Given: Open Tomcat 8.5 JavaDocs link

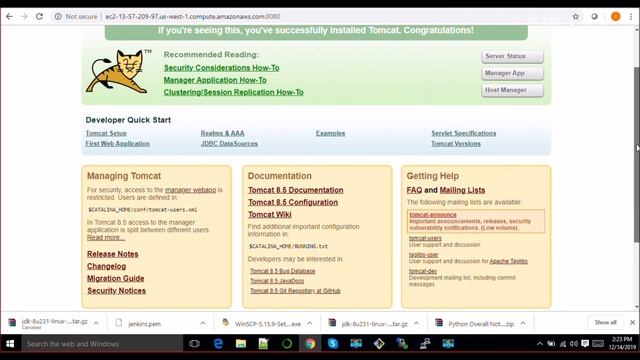Looking at the screenshot, I should (x=277, y=281).
